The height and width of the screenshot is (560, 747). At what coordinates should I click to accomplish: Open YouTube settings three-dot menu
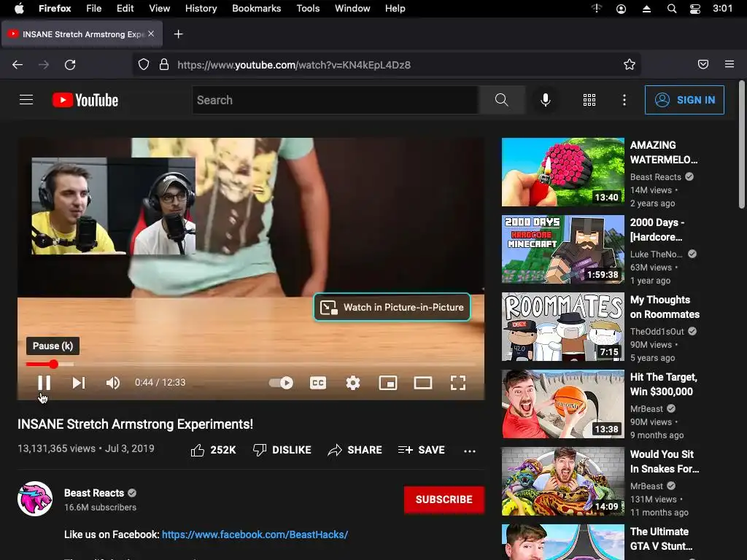(x=624, y=100)
